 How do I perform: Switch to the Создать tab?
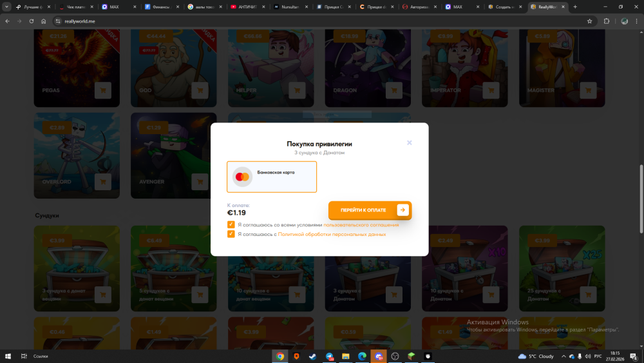tap(504, 7)
